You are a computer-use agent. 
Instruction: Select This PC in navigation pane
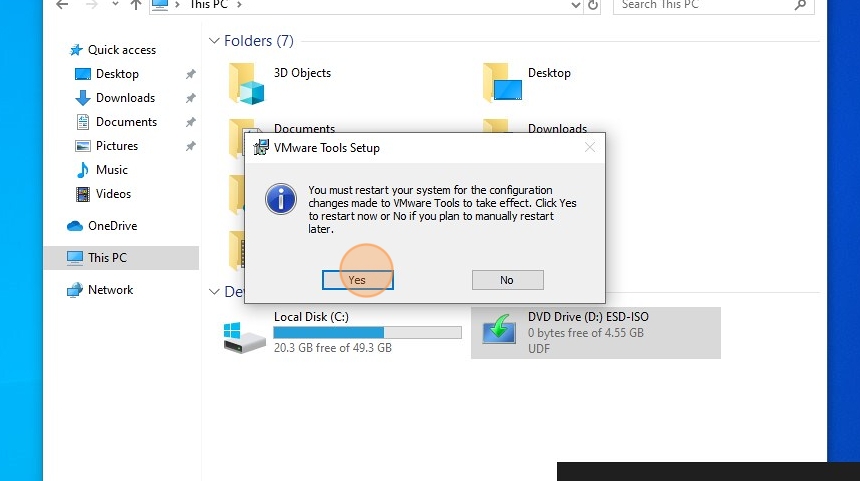(x=121, y=258)
